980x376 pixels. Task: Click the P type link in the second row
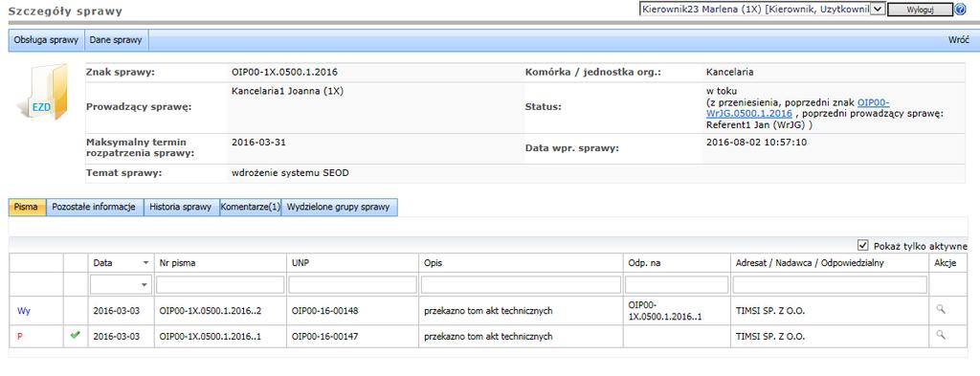tap(20, 336)
